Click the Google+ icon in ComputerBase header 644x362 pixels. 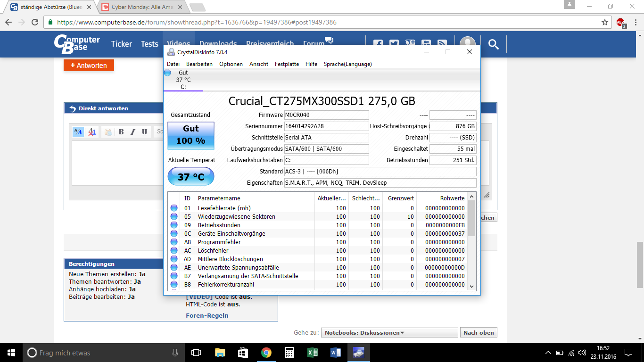click(x=410, y=44)
